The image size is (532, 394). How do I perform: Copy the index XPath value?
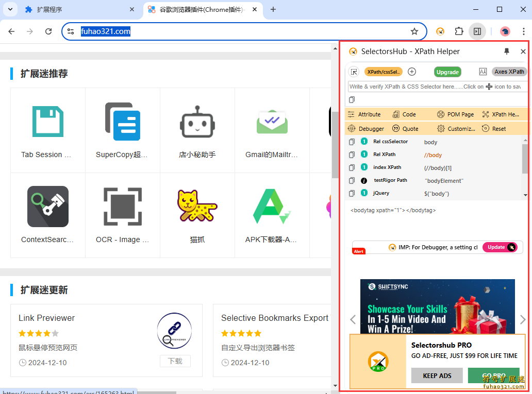pos(352,167)
